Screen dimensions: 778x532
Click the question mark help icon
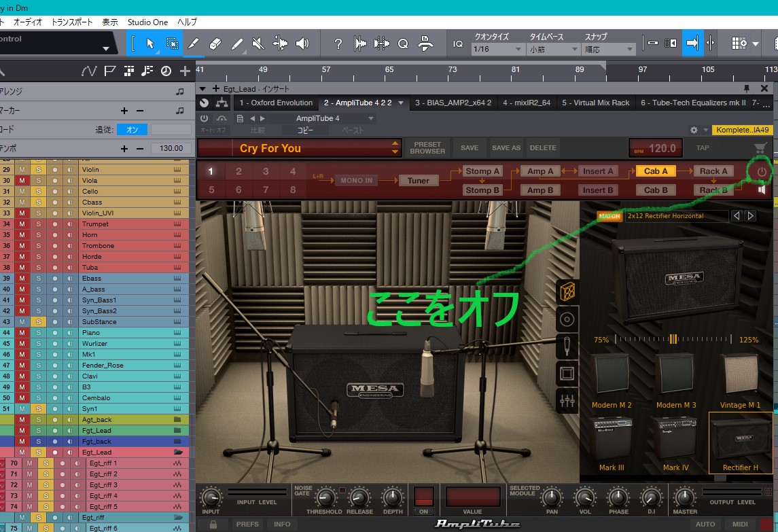(338, 43)
